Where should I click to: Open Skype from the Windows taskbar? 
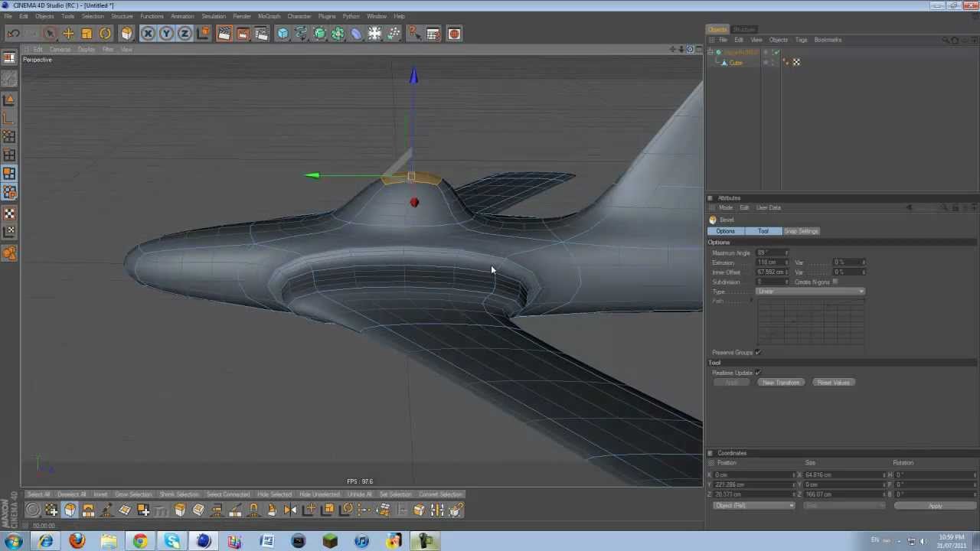[171, 542]
